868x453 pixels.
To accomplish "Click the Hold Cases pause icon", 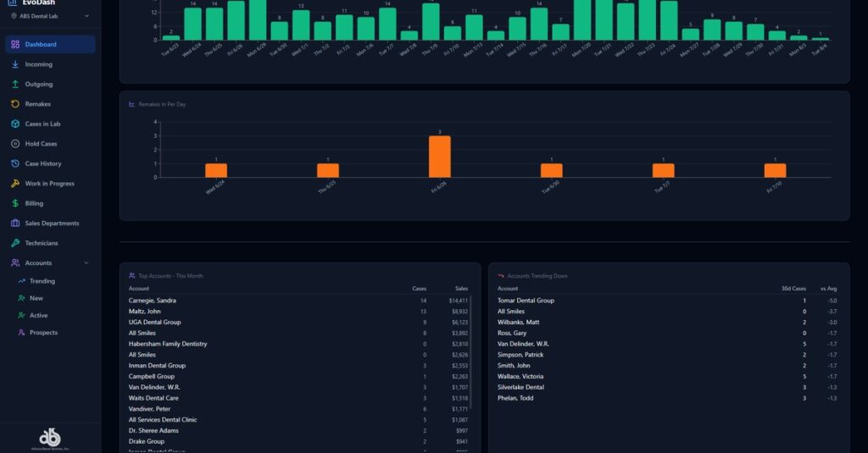I will (x=15, y=144).
